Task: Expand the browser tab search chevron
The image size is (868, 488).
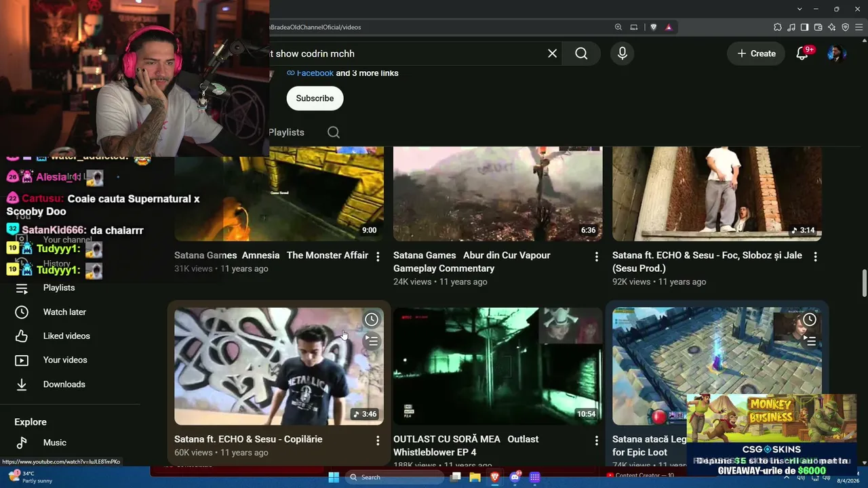Action: (800, 9)
